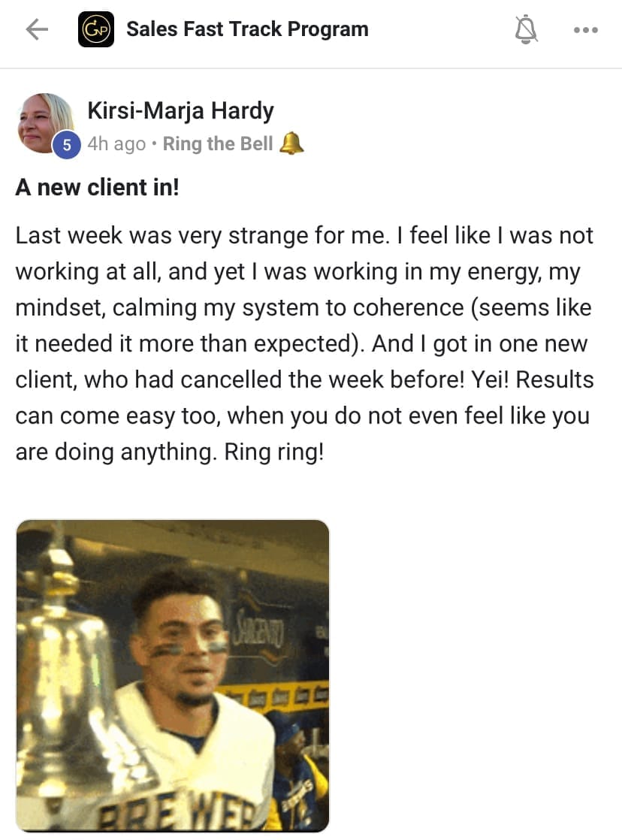Open Kirsi-Marja Hardy's profile name link
This screenshot has width=622, height=840.
coord(180,111)
